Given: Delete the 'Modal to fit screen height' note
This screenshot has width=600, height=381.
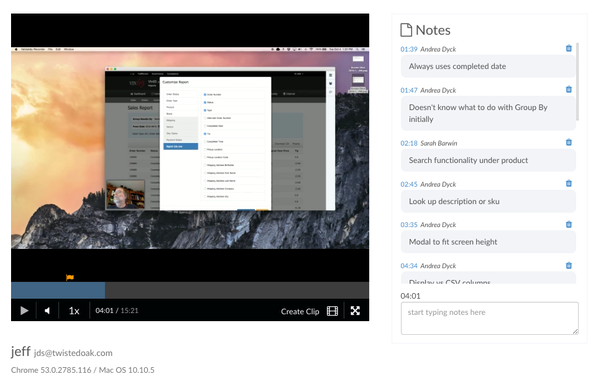Looking at the screenshot, I should (569, 224).
